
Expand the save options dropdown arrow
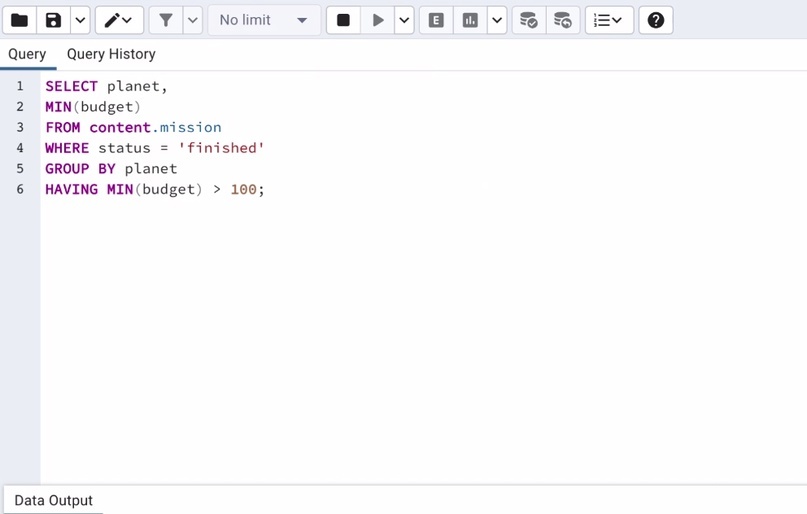coord(80,21)
